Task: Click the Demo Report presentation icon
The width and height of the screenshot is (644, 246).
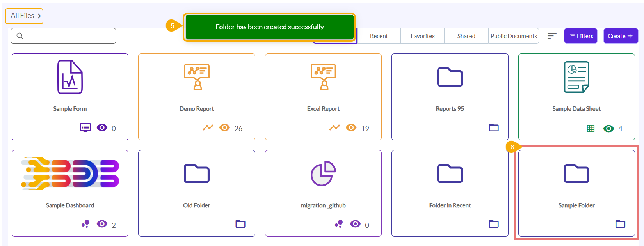Action: point(197,77)
